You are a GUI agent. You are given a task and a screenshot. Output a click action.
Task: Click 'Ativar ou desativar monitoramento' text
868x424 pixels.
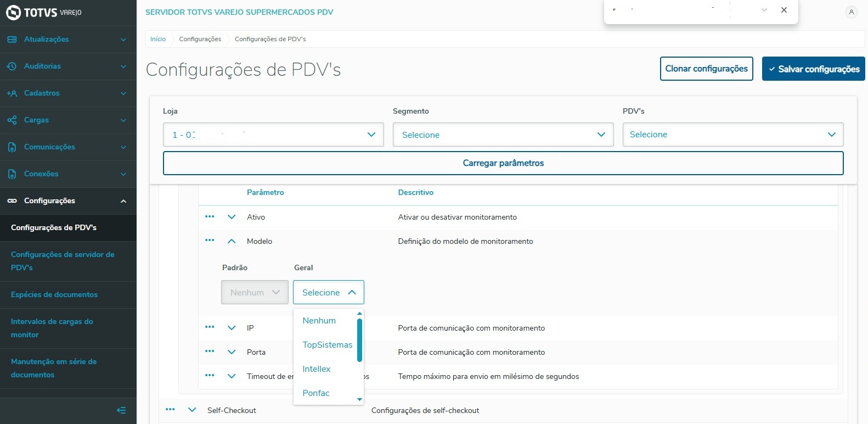coord(458,217)
